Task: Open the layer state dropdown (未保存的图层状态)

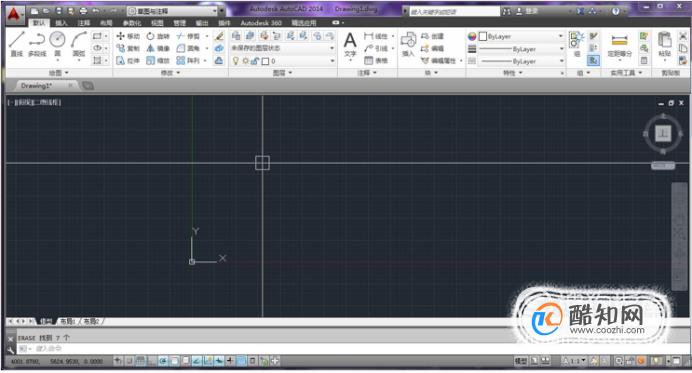Action: (x=283, y=48)
